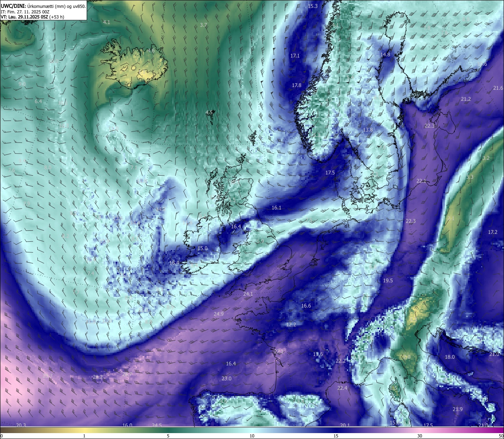The image size is (504, 439).
Task: Click the 4.6 value over Iceland
Action: pyautogui.click(x=151, y=51)
